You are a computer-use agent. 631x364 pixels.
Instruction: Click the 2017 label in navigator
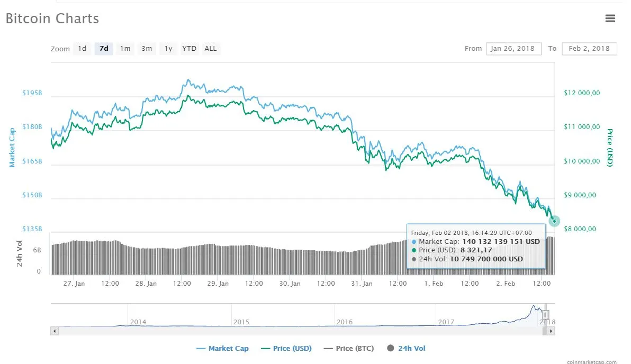point(446,322)
